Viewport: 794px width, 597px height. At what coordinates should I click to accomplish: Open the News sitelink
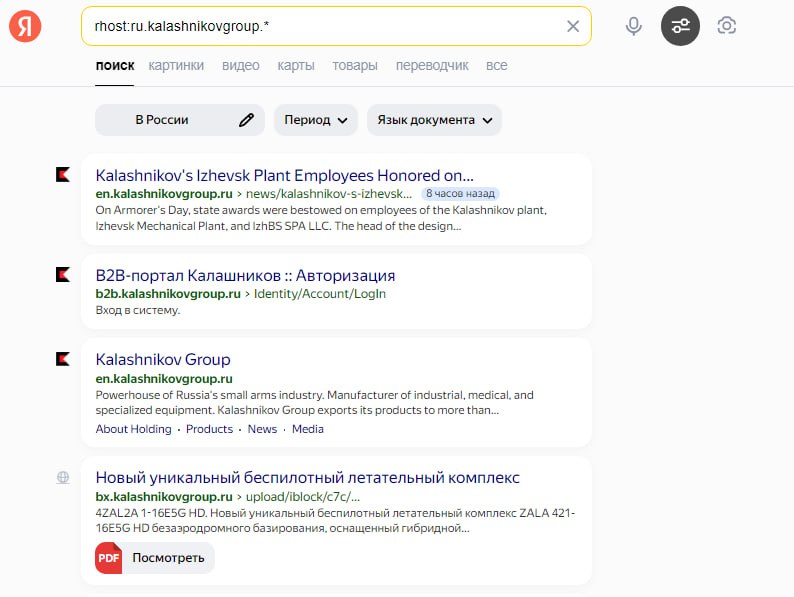(x=262, y=429)
